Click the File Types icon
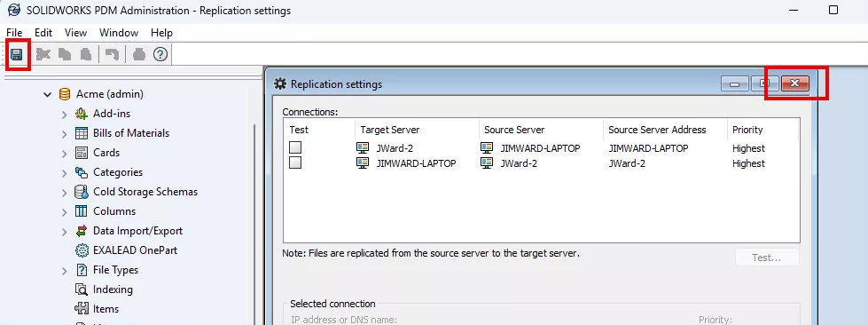The image size is (868, 325). coord(82,270)
